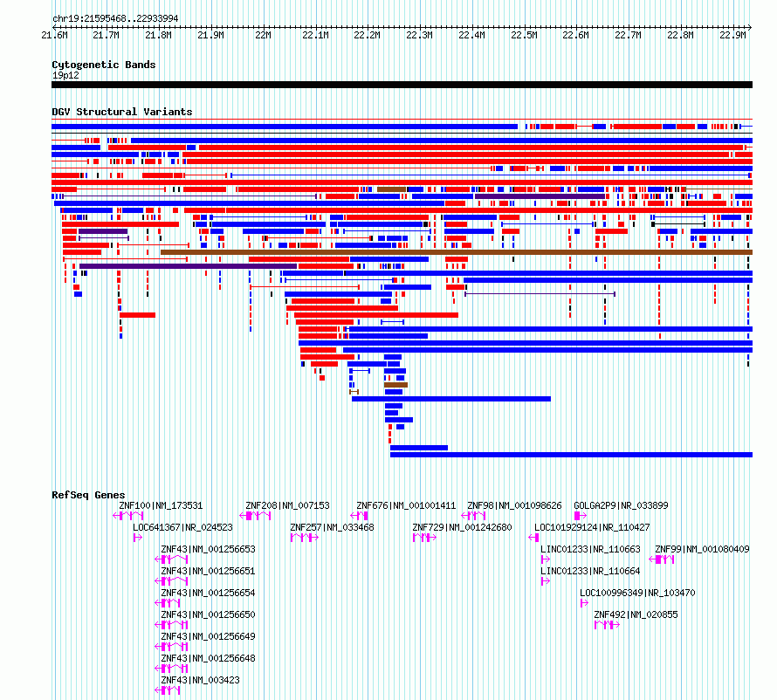Image resolution: width=777 pixels, height=700 pixels.
Task: Click the 21.8M ruler tick label
Action: point(158,35)
